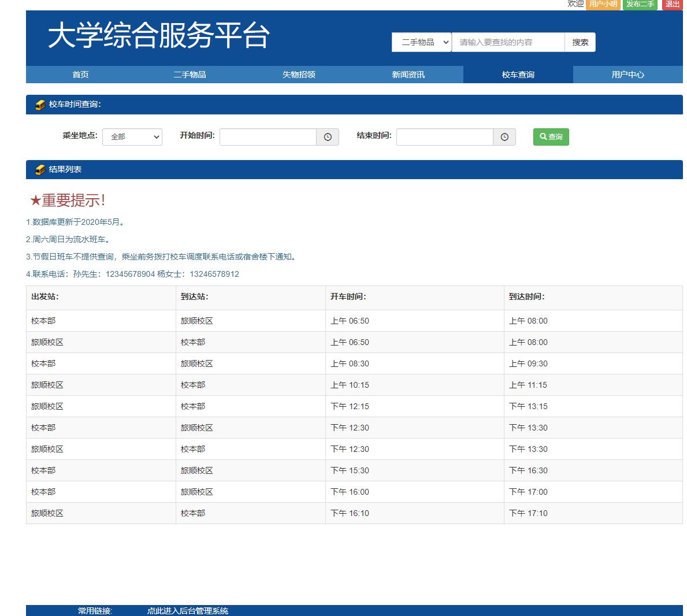Click the clock icon beside 开始时间 field
This screenshot has height=616, width=687.
(328, 137)
